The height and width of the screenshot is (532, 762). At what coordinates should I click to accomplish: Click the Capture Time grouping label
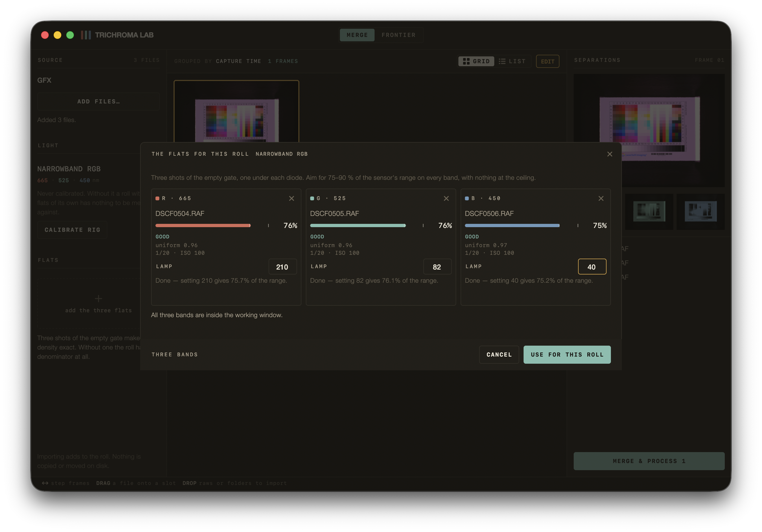(238, 61)
